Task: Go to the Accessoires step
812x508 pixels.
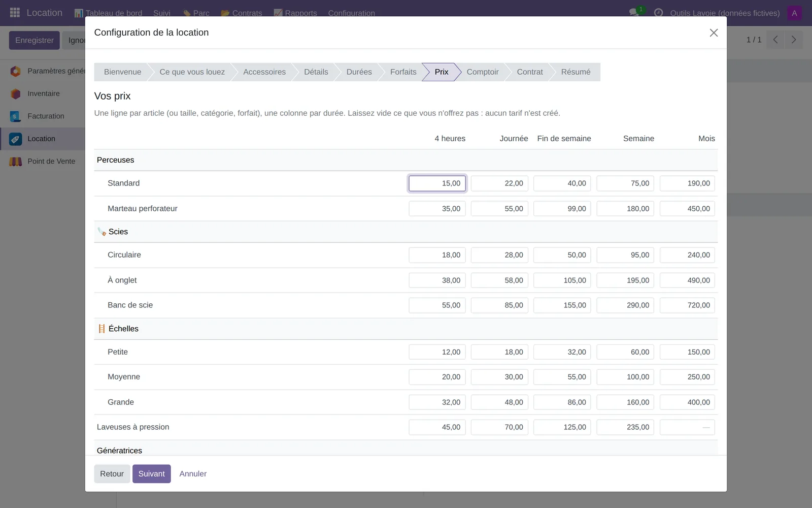Action: click(x=264, y=72)
